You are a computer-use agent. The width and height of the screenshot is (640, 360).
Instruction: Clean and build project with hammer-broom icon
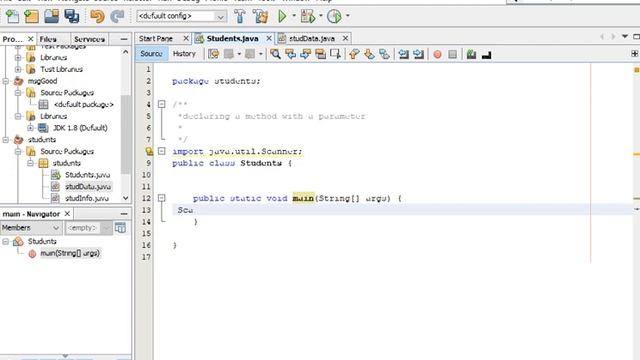[x=260, y=16]
